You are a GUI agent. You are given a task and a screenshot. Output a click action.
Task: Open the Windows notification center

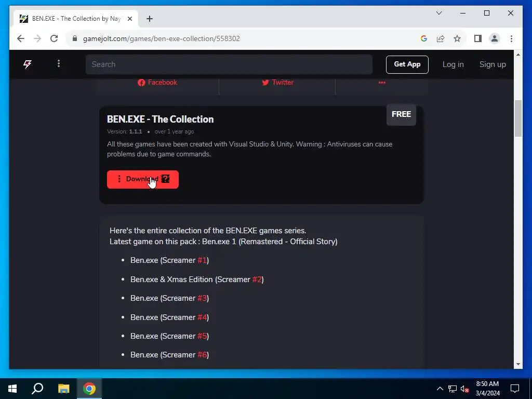pos(515,389)
